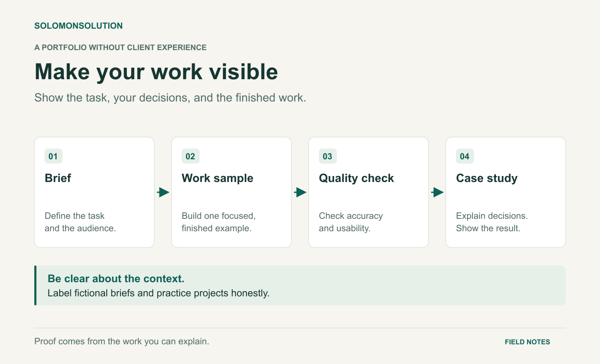600x364 pixels.
Task: Select "Label fictional briefs and practice projects honestly."
Action: (x=159, y=294)
